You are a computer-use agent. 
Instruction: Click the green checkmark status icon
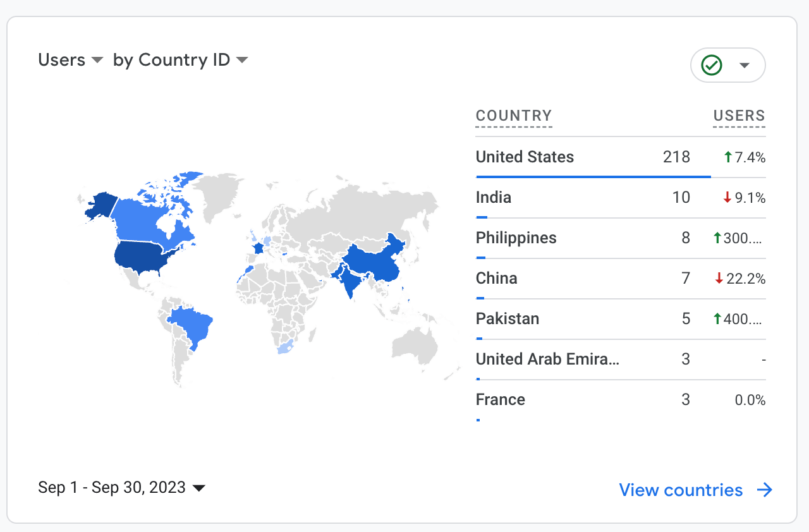coord(712,65)
